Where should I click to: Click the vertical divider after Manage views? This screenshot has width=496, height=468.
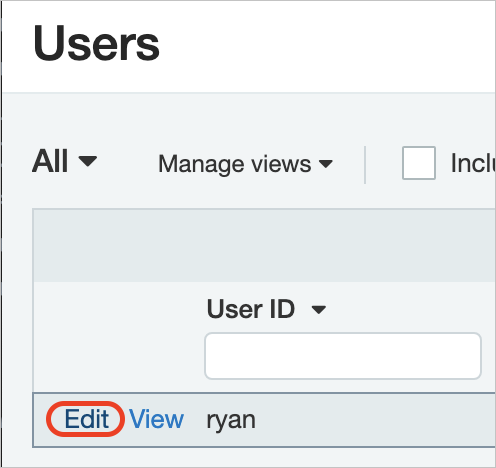click(x=365, y=164)
